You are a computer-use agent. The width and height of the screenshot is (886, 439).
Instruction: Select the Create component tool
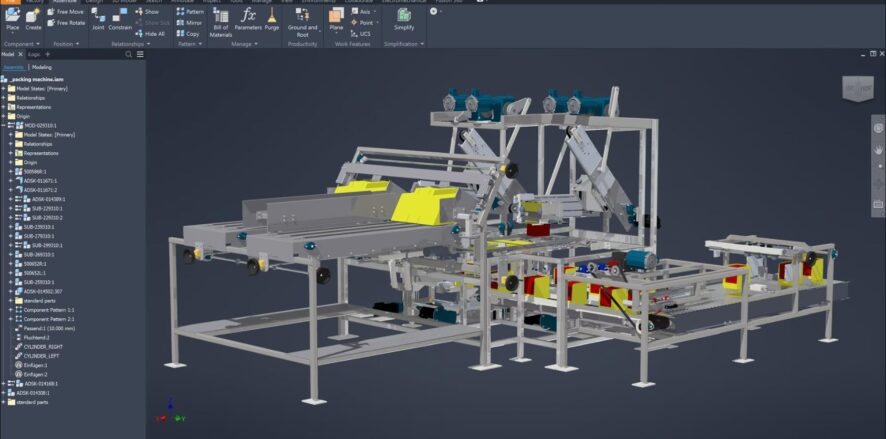pyautogui.click(x=33, y=20)
